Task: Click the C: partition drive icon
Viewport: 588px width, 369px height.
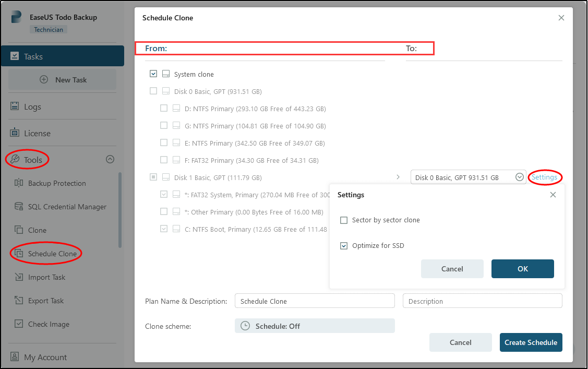Action: (x=176, y=229)
